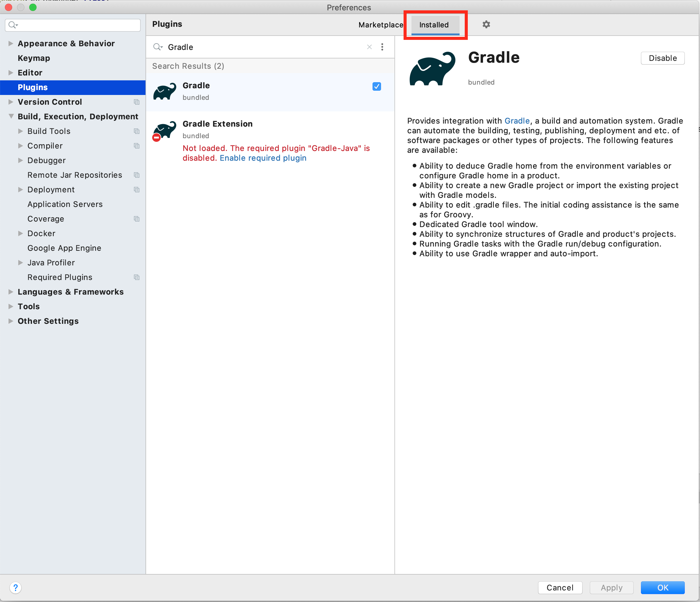Uncheck the Gradle plugin enabled checkbox
The width and height of the screenshot is (700, 602).
coord(376,86)
